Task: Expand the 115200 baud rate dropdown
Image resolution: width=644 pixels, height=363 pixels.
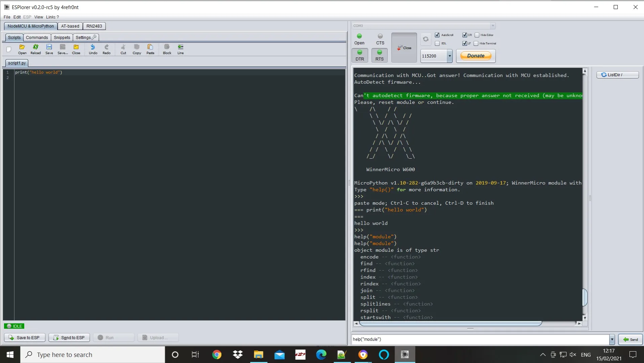Action: (x=450, y=56)
